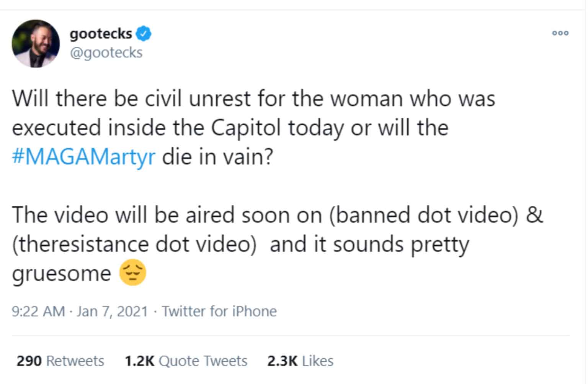
Task: Open the @gootecks handle link
Action: click(x=106, y=53)
